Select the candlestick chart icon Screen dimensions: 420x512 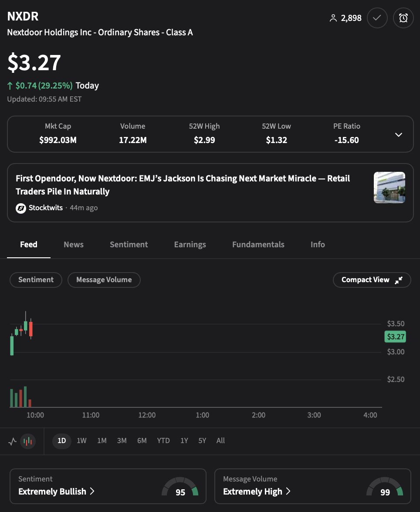pyautogui.click(x=28, y=440)
